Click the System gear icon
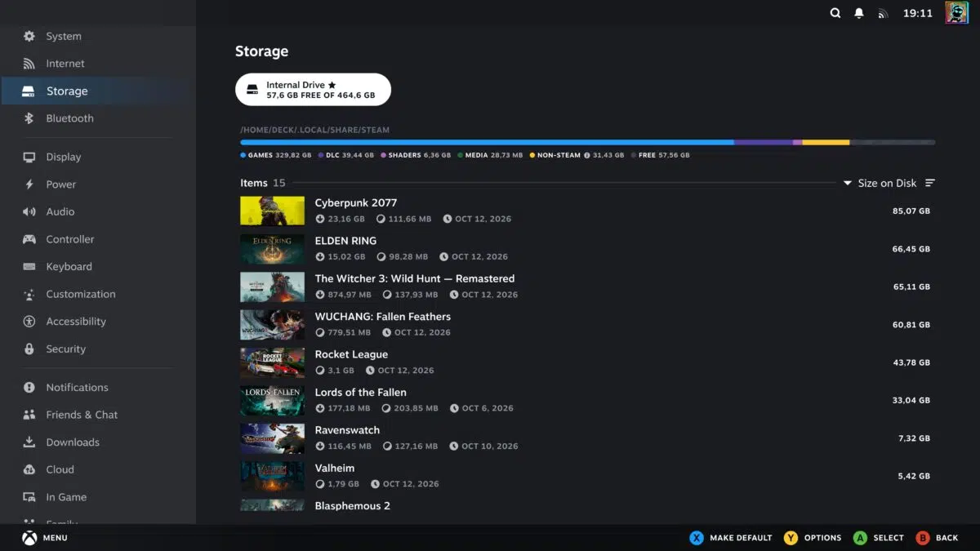 (29, 36)
